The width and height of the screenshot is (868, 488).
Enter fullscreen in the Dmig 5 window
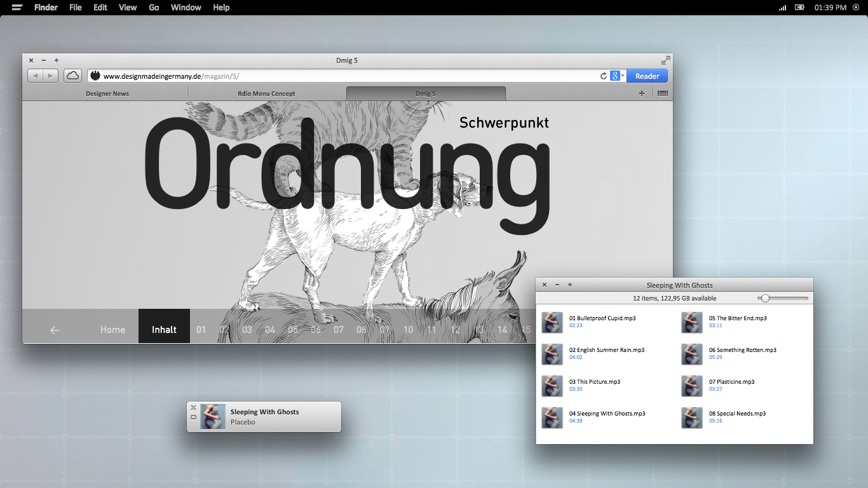[665, 60]
